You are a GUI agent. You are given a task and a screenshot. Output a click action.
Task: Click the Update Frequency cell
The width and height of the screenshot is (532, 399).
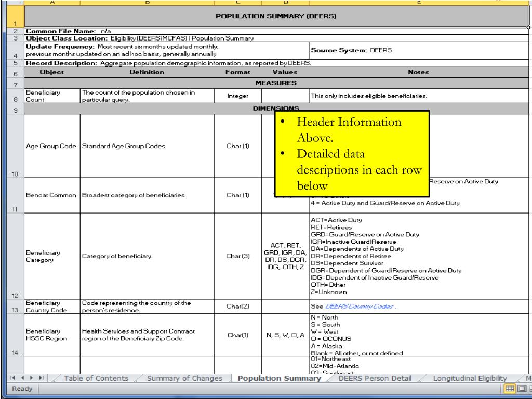tap(167, 50)
